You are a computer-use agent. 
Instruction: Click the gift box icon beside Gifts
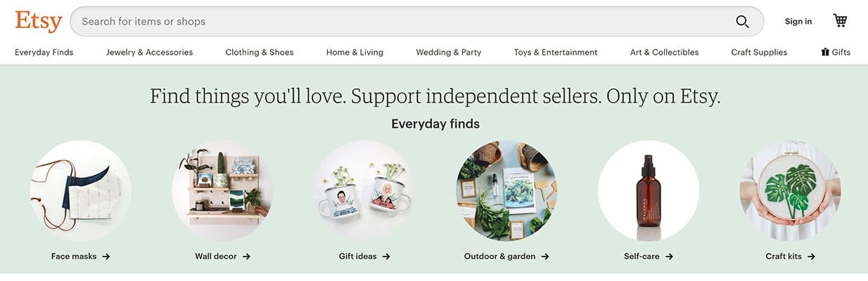[x=825, y=52]
